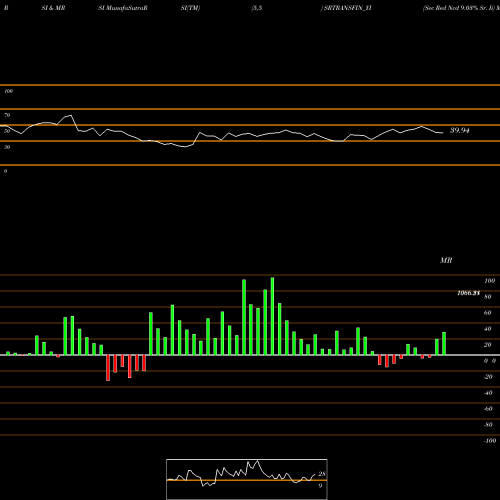500x500 pixels.
Task: Click the "MR" label above the histogram
Action: [x=446, y=260]
